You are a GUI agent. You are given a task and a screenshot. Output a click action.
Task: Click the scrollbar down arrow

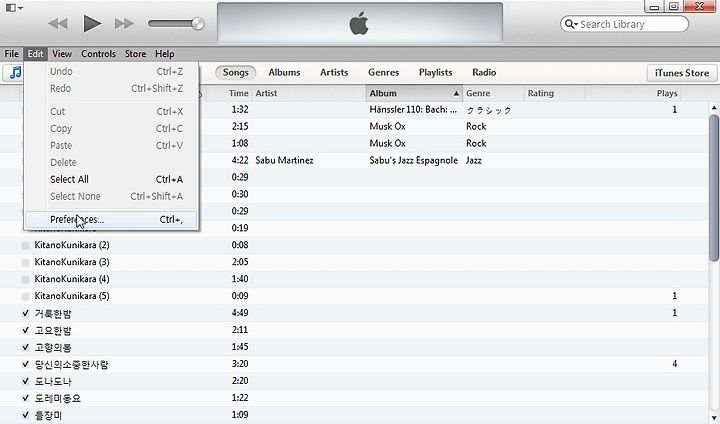coord(714,418)
